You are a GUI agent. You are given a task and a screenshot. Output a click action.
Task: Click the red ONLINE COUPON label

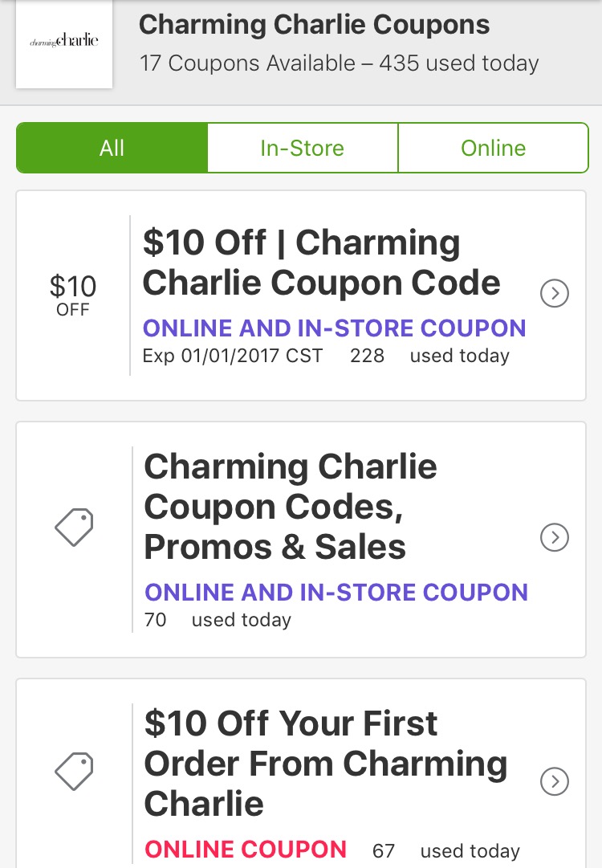[x=246, y=850]
